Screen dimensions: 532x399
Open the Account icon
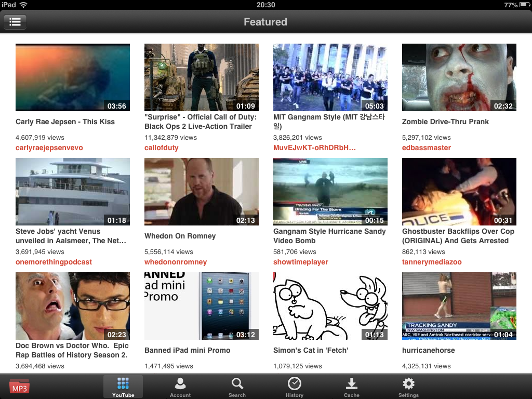tap(180, 385)
